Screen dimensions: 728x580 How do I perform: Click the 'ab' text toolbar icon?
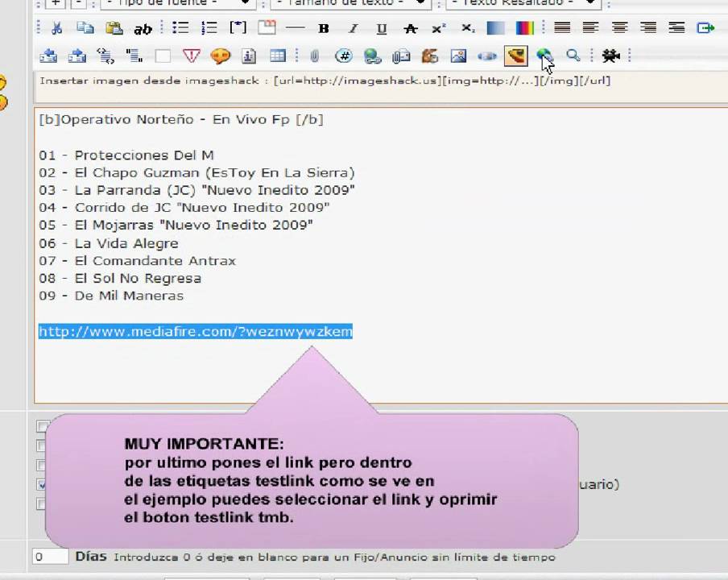pyautogui.click(x=143, y=29)
